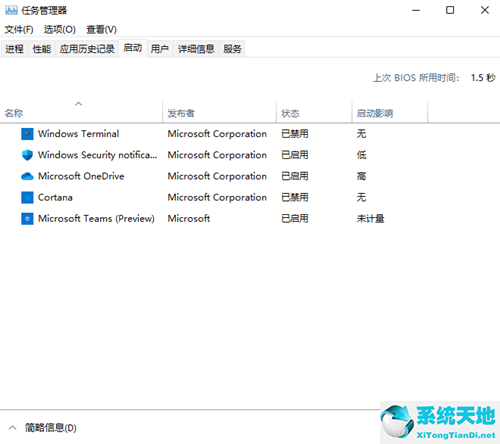Select the Cortana row name
Viewport: 500px width, 444px height.
click(x=55, y=197)
